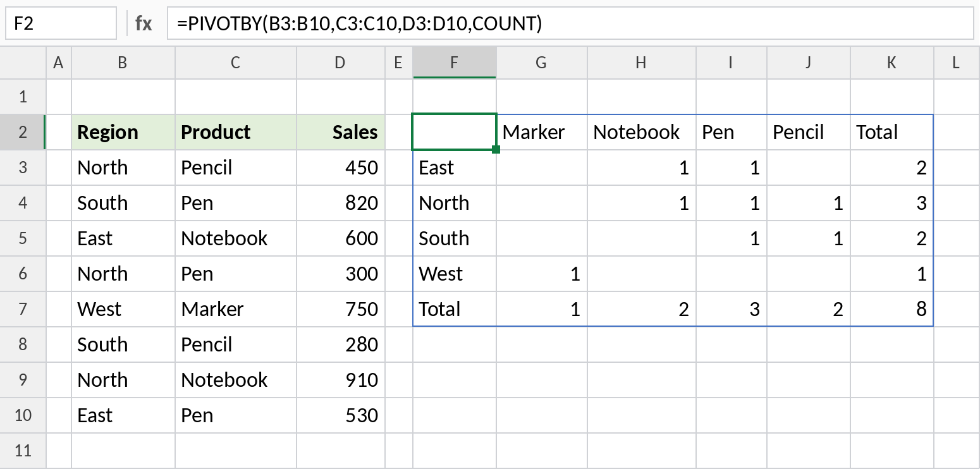Select row 10 header
This screenshot has width=980, height=469.
click(23, 415)
